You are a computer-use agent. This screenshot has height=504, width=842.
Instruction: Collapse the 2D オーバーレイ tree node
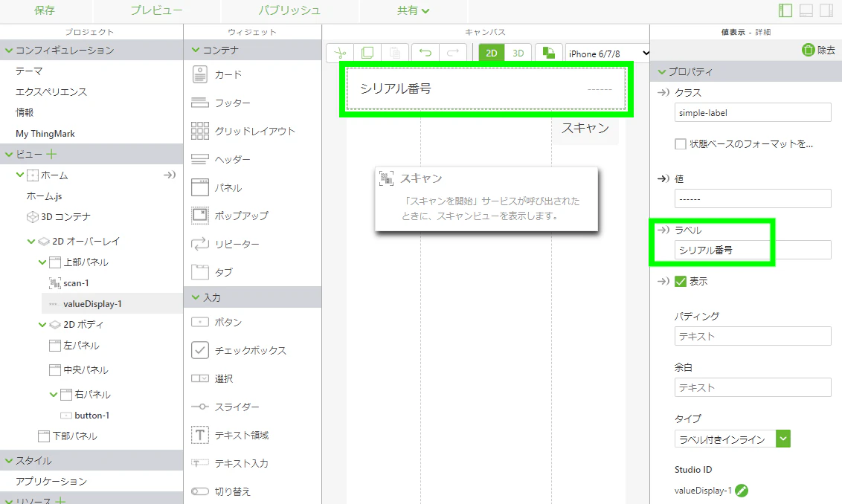coord(31,242)
